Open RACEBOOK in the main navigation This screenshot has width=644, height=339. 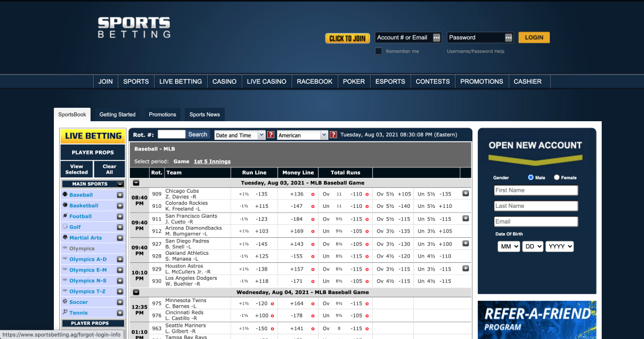314,81
